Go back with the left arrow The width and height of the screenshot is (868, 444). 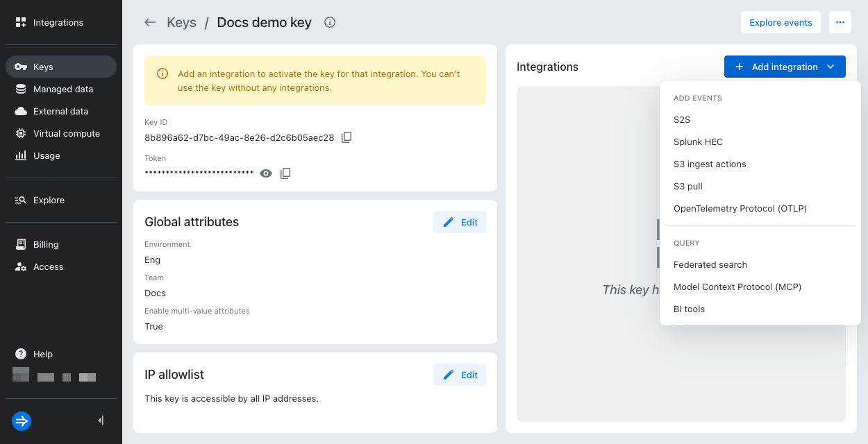point(150,22)
